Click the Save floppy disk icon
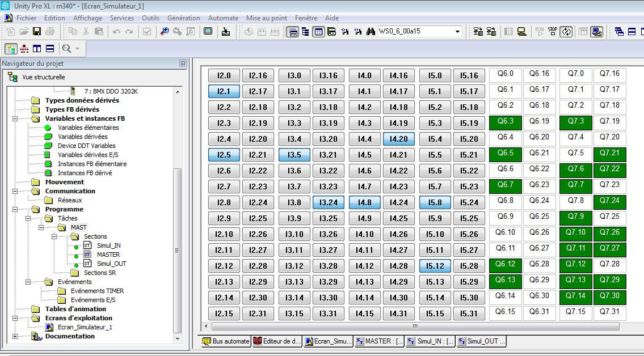This screenshot has width=644, height=356. [37, 32]
